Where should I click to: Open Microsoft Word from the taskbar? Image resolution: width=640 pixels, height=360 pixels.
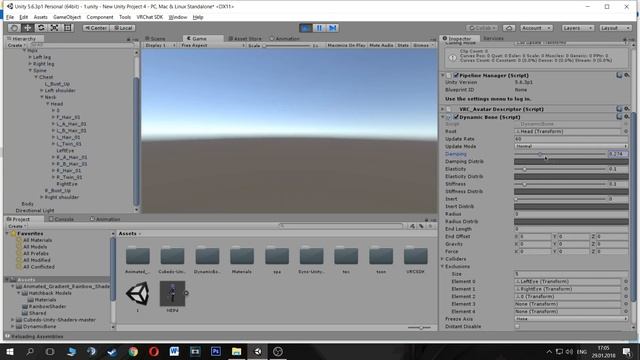pos(174,351)
